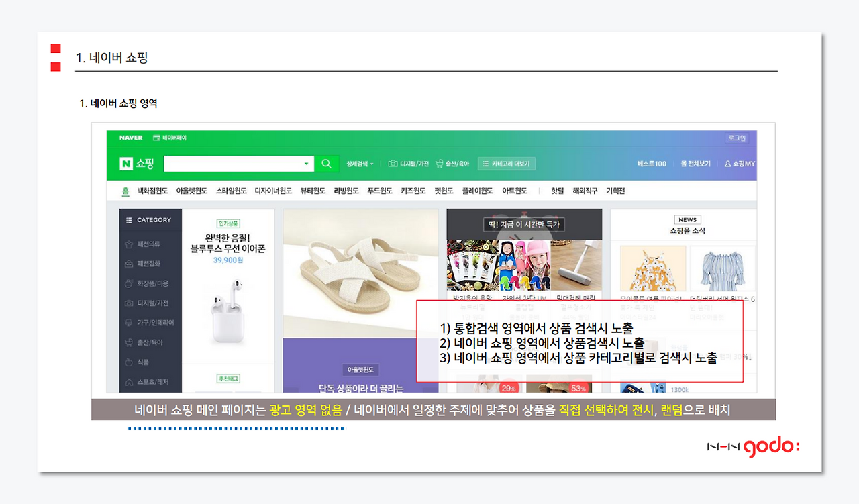Switch to the 아울렛윈도 tab
This screenshot has width=859, height=504.
(x=191, y=191)
